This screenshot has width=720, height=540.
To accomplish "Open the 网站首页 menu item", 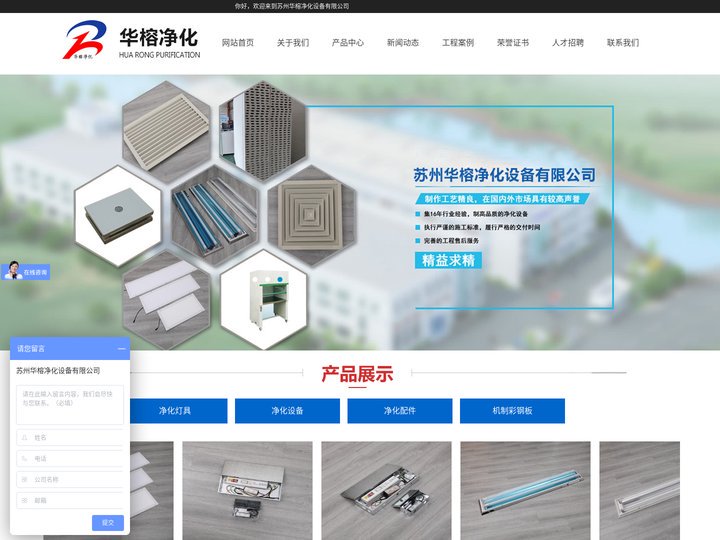I will (x=237, y=43).
